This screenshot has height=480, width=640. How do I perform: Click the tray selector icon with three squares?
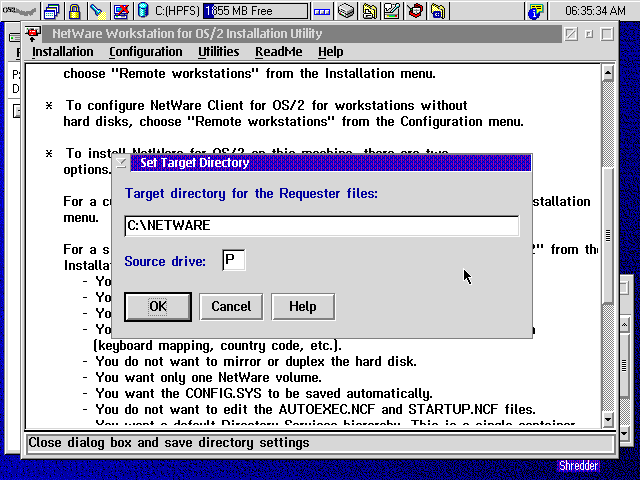pos(322,11)
